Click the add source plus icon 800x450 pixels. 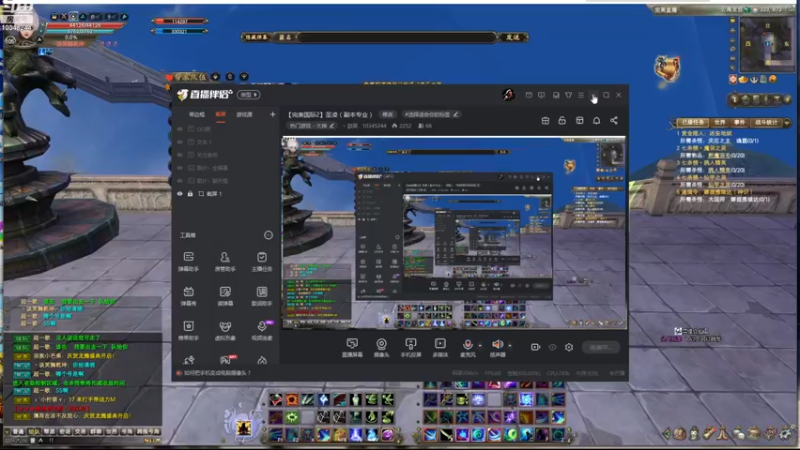point(272,114)
